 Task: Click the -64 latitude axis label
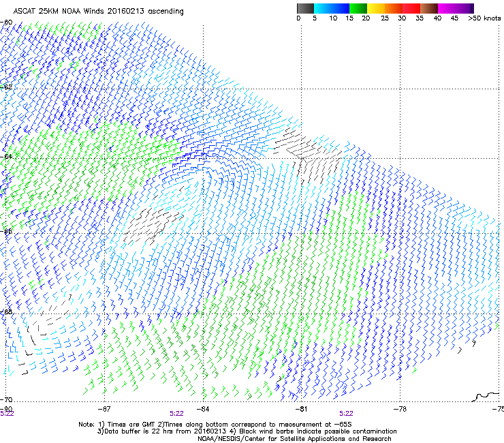[6, 156]
